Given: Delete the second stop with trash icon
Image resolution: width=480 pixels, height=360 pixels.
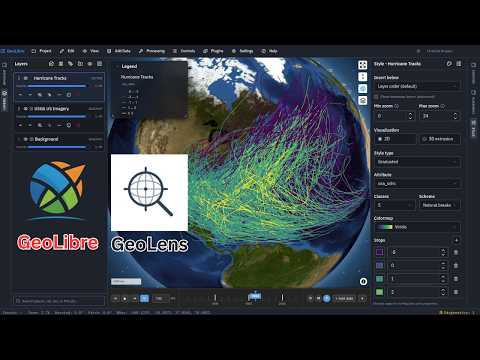Looking at the screenshot, I should [x=456, y=266].
